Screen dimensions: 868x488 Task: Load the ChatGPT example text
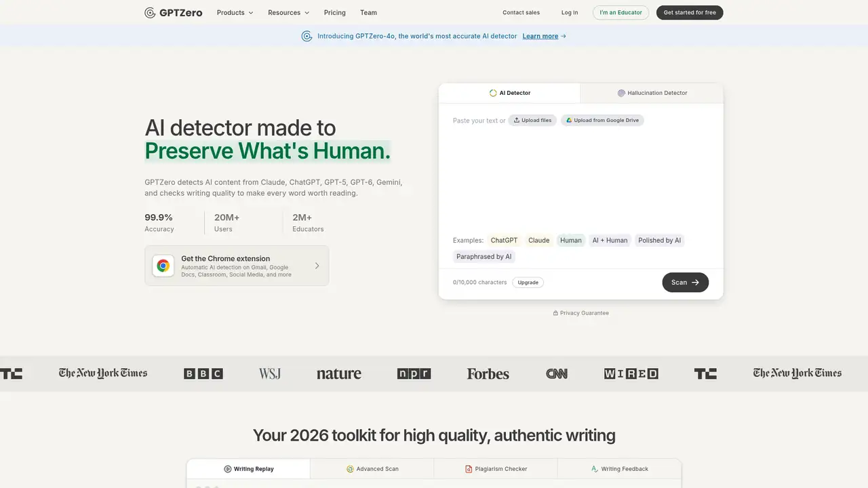pos(504,240)
